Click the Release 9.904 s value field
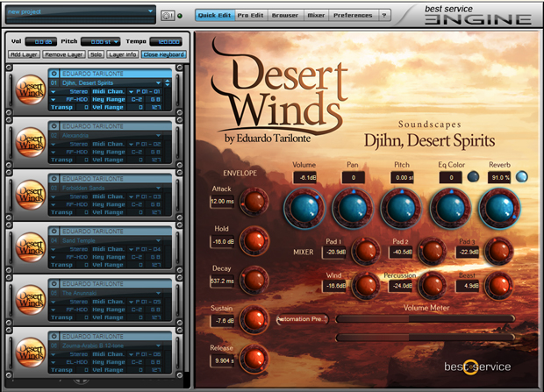The width and height of the screenshot is (544, 392). 222,360
